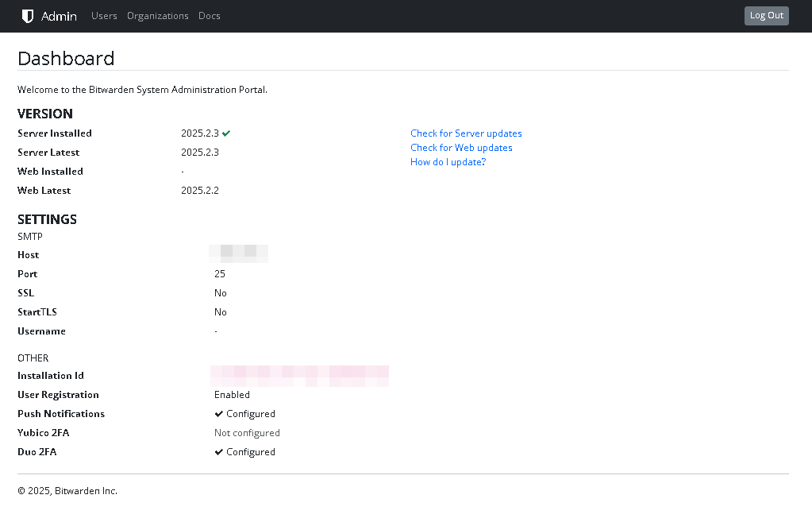This screenshot has height=518, width=812.
Task: Follow Check for Web updates link
Action: tap(461, 148)
